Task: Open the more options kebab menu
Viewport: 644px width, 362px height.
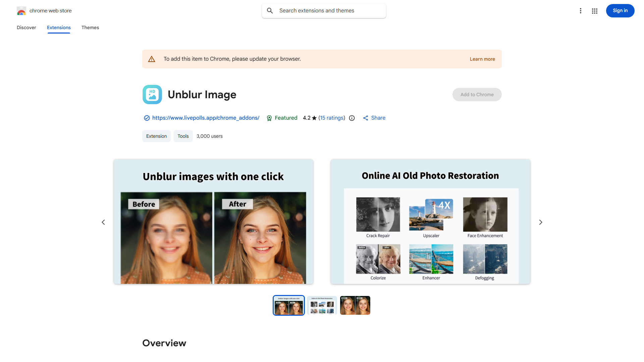Action: 581,10
